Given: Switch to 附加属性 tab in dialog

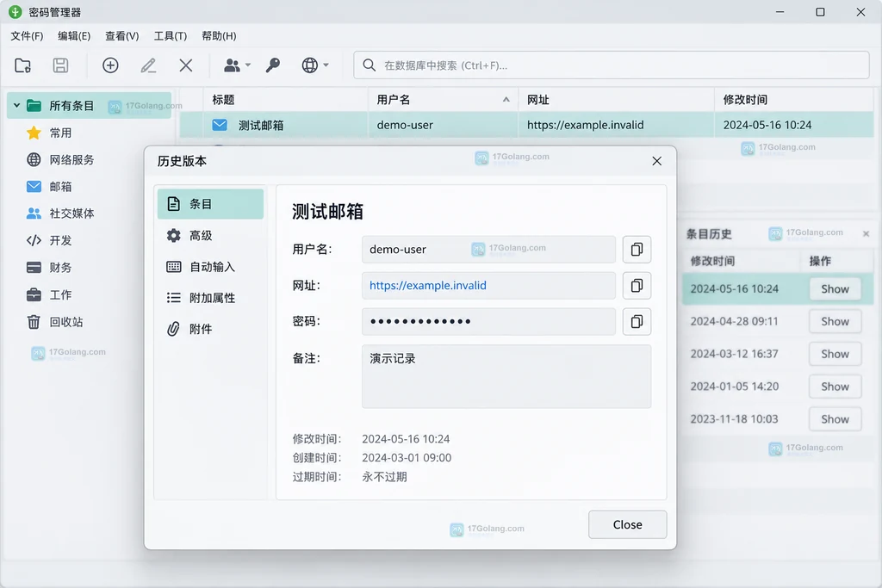Looking at the screenshot, I should pyautogui.click(x=210, y=297).
